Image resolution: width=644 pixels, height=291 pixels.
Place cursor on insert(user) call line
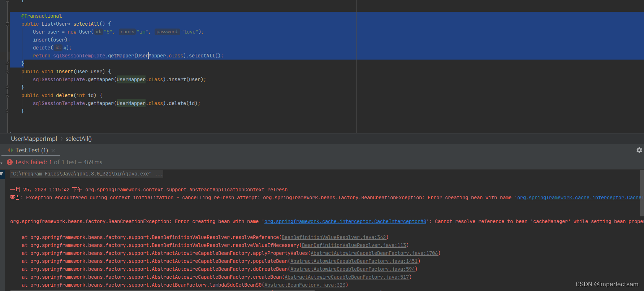(x=51, y=40)
